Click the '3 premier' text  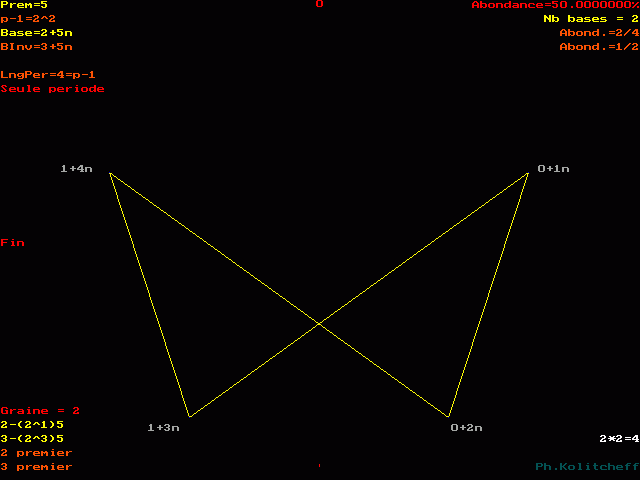point(36,466)
